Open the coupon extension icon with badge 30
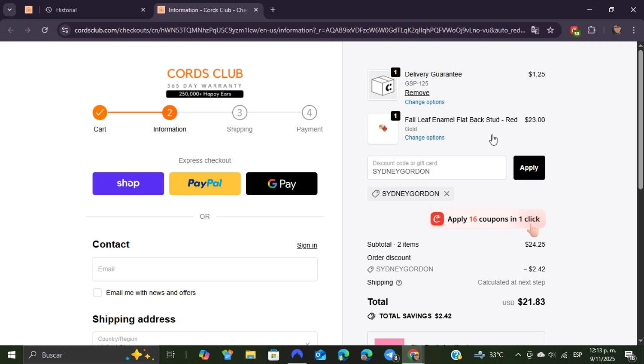This screenshot has height=364, width=644. [x=574, y=31]
